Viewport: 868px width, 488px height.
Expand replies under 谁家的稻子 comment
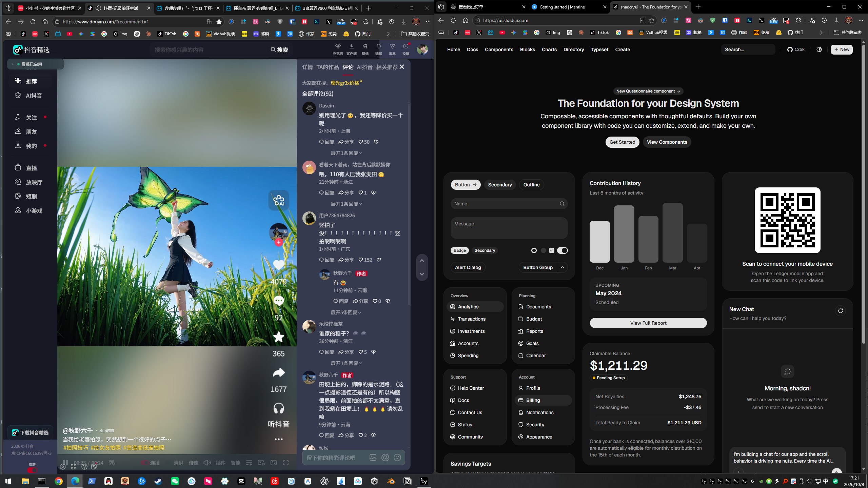pyautogui.click(x=347, y=363)
